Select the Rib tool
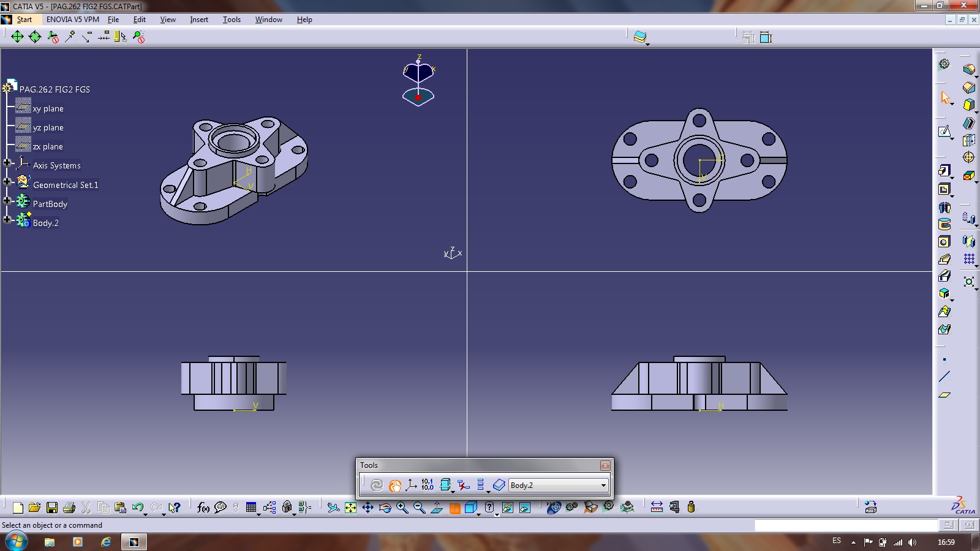This screenshot has width=980, height=551. (x=944, y=259)
